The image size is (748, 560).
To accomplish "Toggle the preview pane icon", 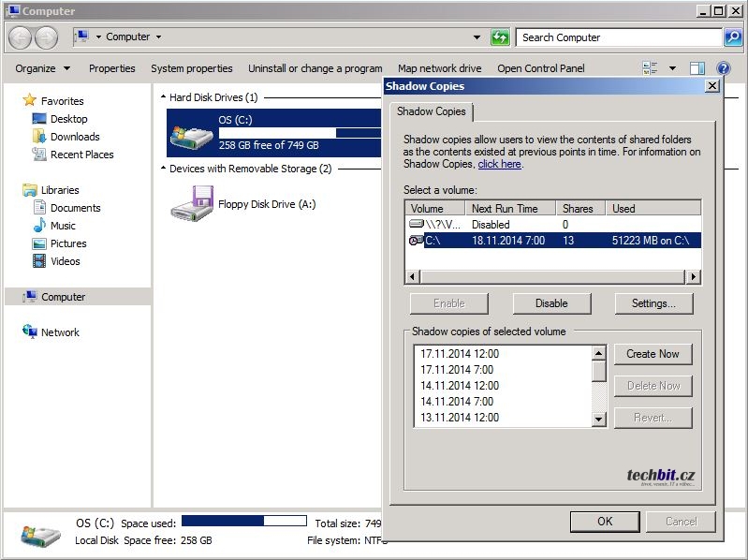I will (x=697, y=68).
